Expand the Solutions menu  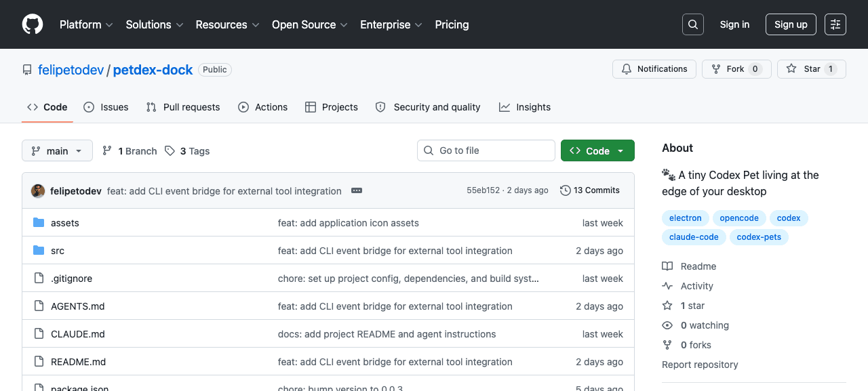(155, 24)
